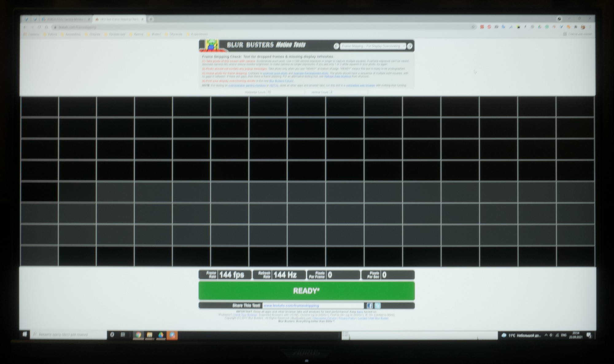Bookmark this page with star icon
This screenshot has height=364, width=614.
[473, 27]
